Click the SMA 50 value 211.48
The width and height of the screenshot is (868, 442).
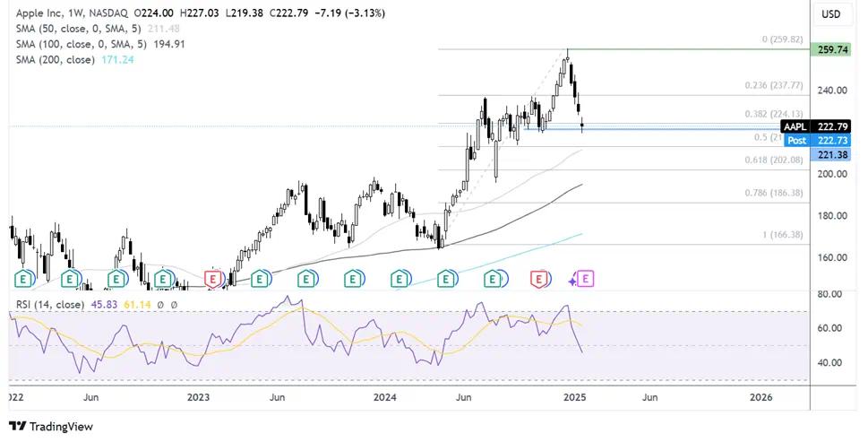point(164,29)
